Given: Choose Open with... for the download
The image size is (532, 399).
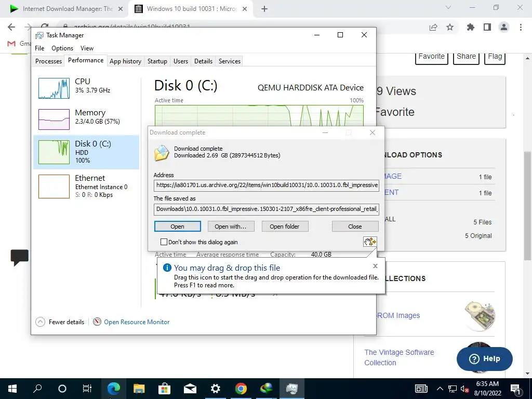Looking at the screenshot, I should (x=230, y=227).
